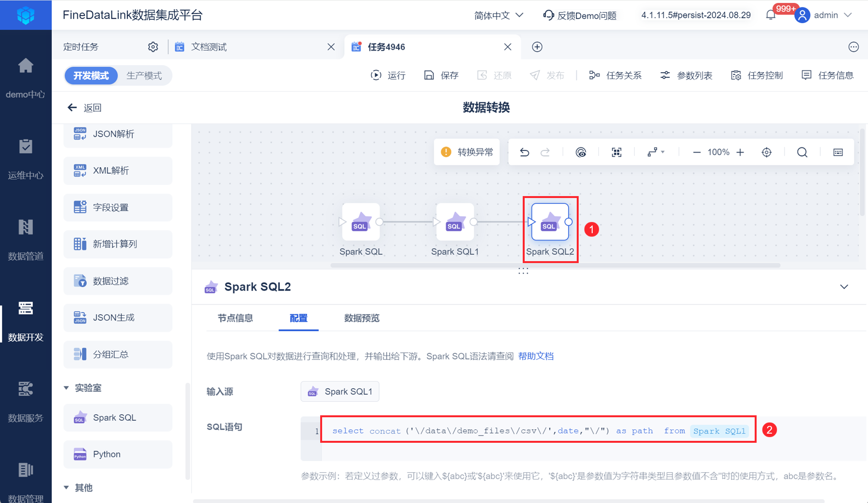Expand the admin account menu
This screenshot has width=868, height=503.
(x=847, y=15)
